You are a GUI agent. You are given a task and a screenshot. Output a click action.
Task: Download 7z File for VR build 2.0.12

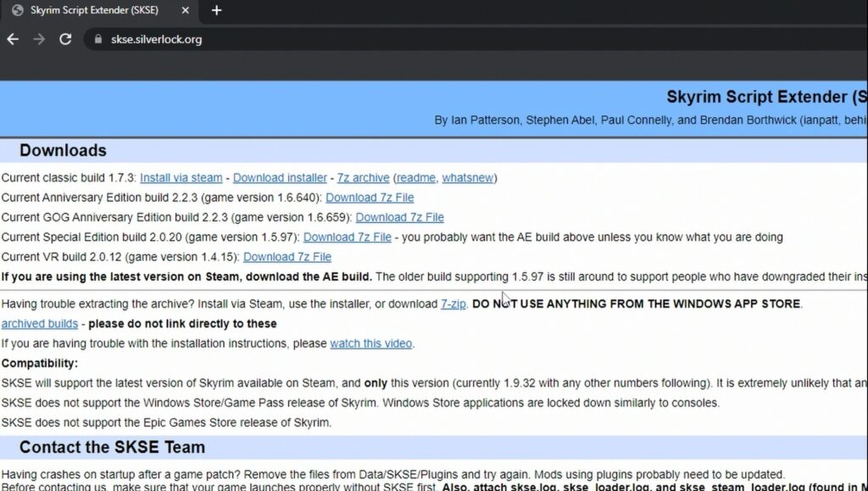pyautogui.click(x=287, y=257)
